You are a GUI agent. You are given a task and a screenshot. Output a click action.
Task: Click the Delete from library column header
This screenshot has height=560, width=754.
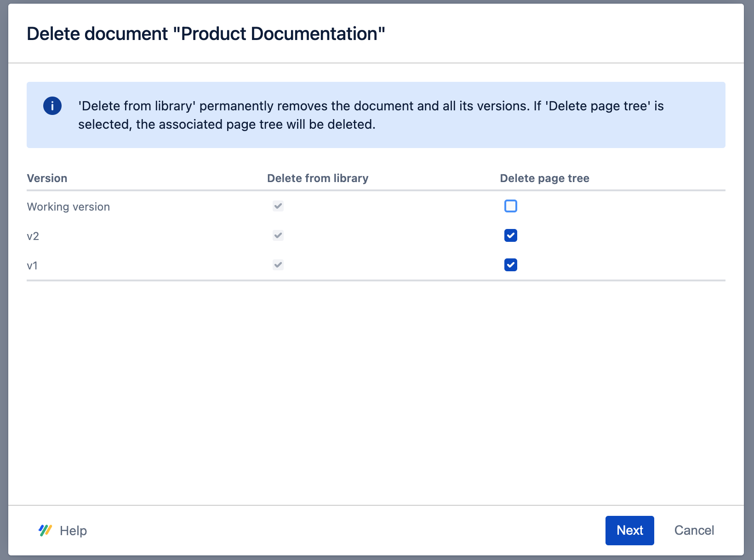coord(318,178)
